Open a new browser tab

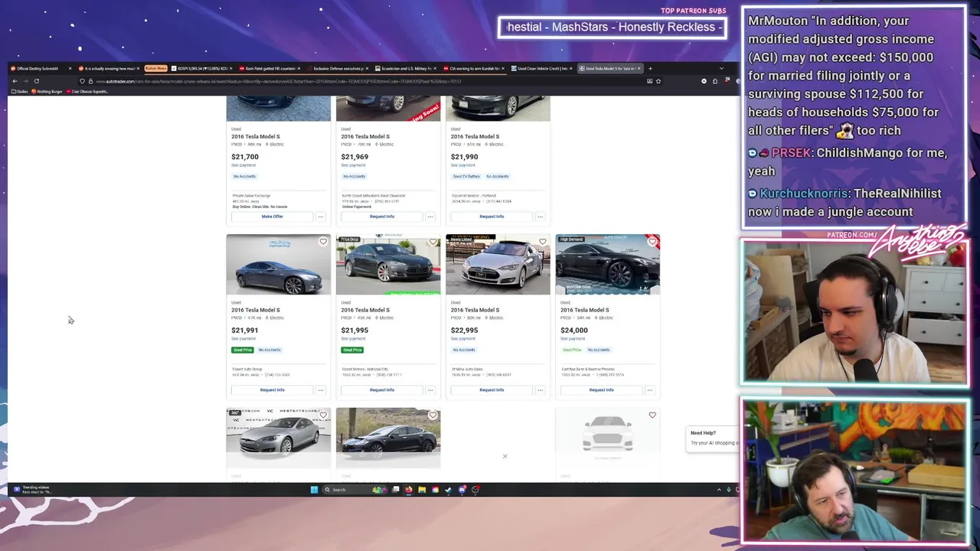pos(650,68)
